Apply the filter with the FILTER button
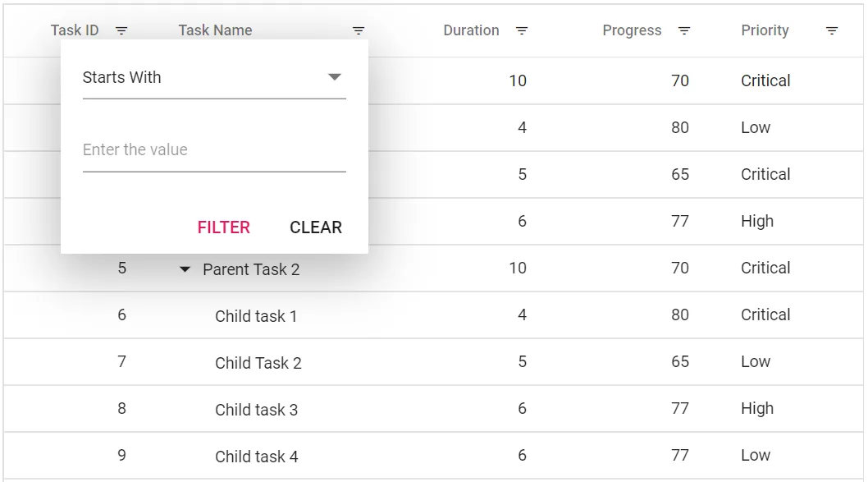868x482 pixels. (x=223, y=227)
